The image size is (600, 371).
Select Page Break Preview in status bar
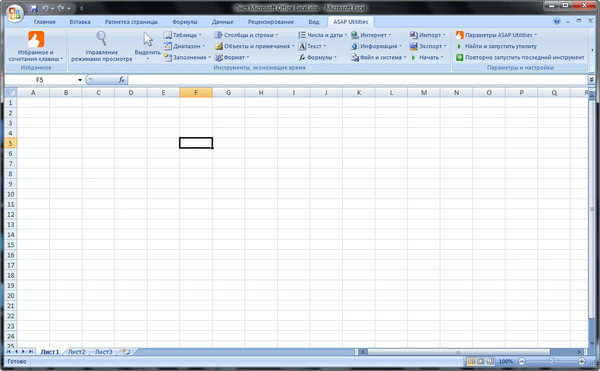coord(490,361)
